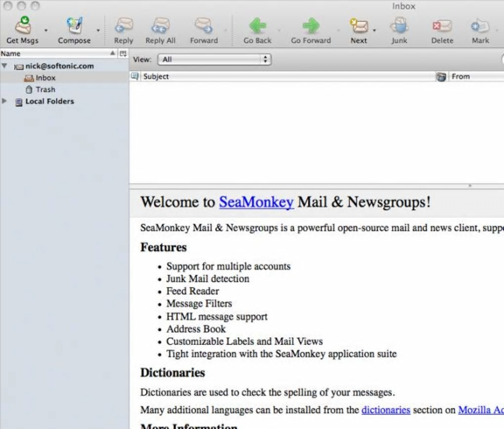Click the message pane splitter grip
504x429 pixels.
click(x=470, y=185)
